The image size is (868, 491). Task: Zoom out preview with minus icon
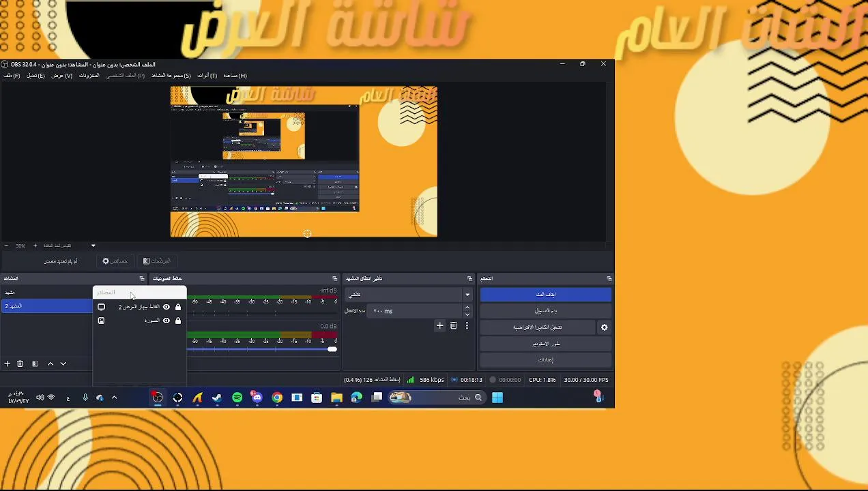click(6, 245)
